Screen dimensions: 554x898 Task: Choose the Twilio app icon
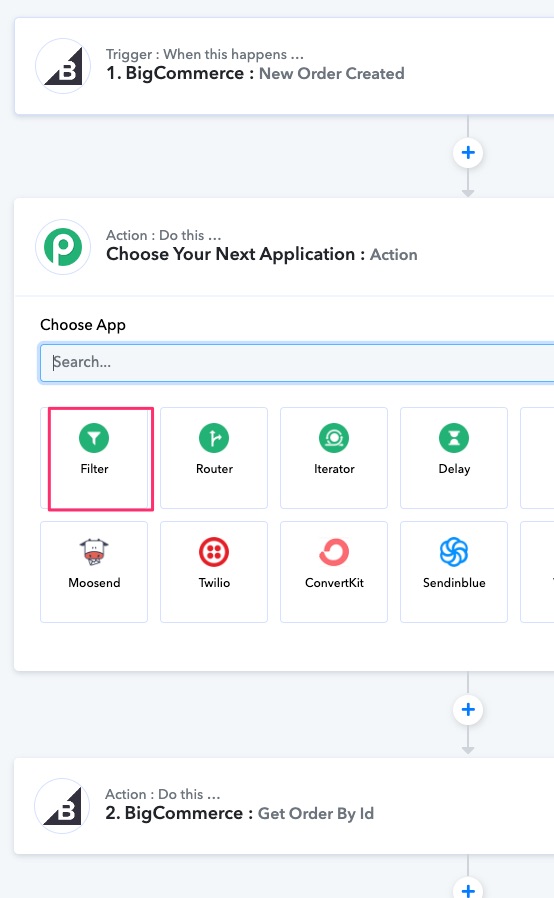[214, 552]
